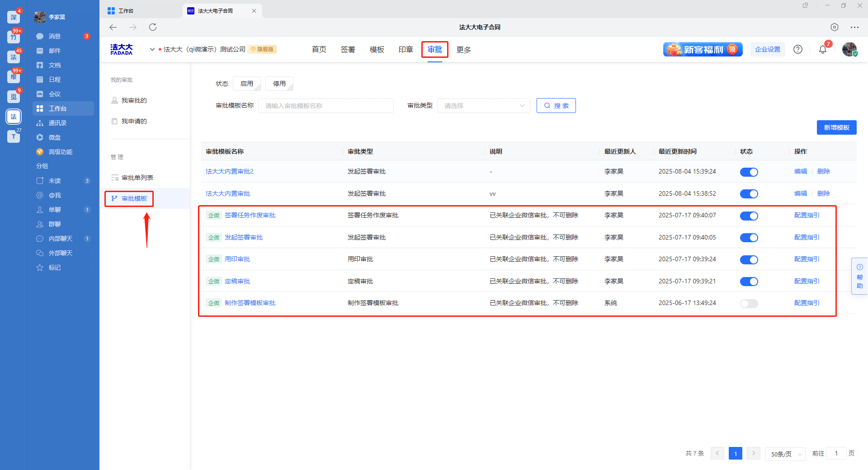Image resolution: width=868 pixels, height=470 pixels.
Task: Open the 邮件 mail icon
Action: [x=40, y=51]
